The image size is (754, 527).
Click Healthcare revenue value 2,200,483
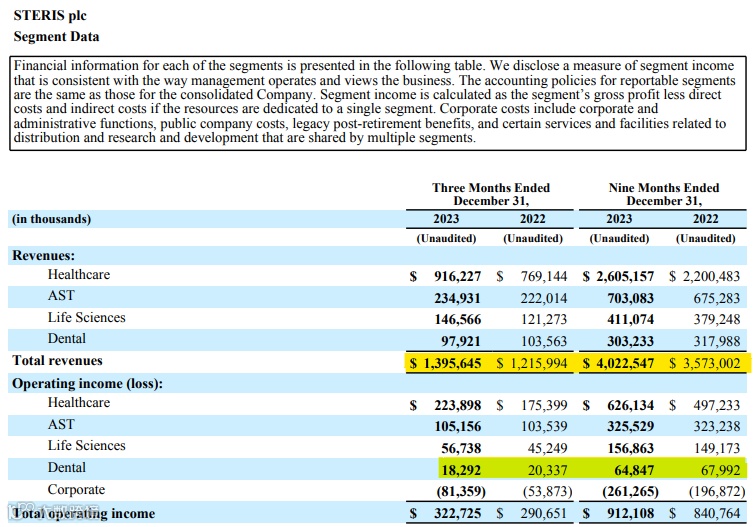tap(711, 276)
